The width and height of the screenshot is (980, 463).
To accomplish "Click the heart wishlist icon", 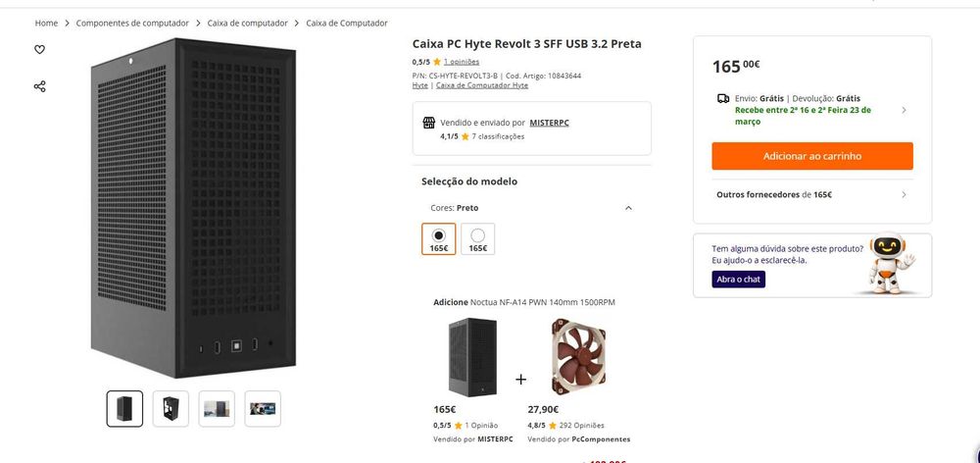I will point(39,49).
